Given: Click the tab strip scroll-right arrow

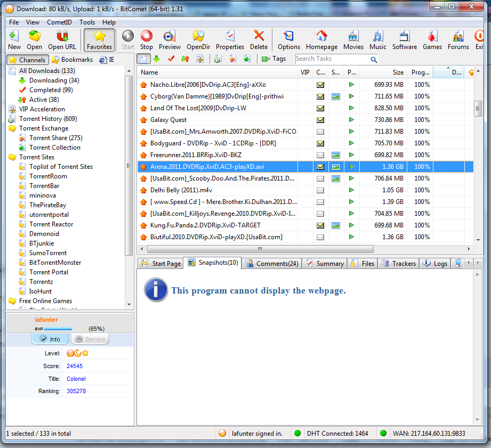Looking at the screenshot, I should pos(478,263).
